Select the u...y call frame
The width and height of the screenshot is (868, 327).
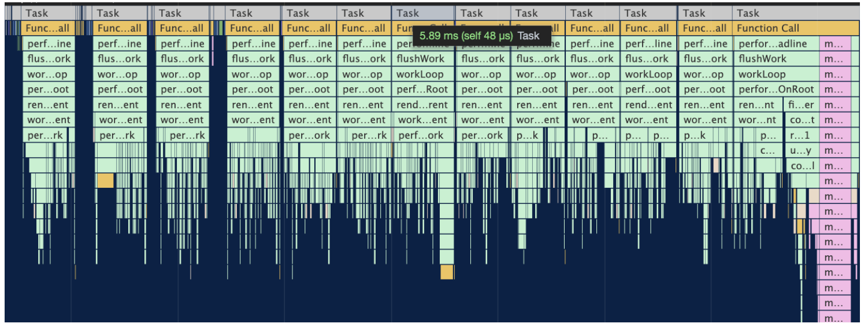coord(801,151)
